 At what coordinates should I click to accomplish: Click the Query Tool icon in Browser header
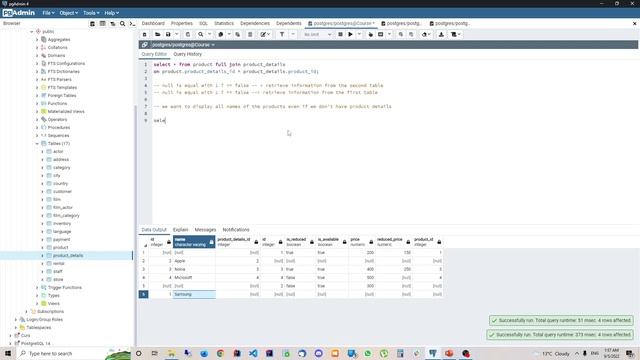click(93, 24)
